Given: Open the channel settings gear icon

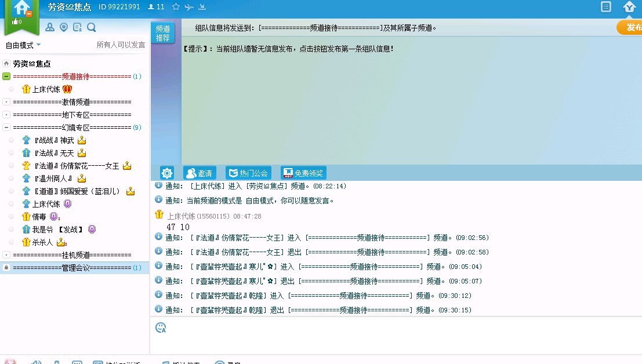Looking at the screenshot, I should point(167,172).
